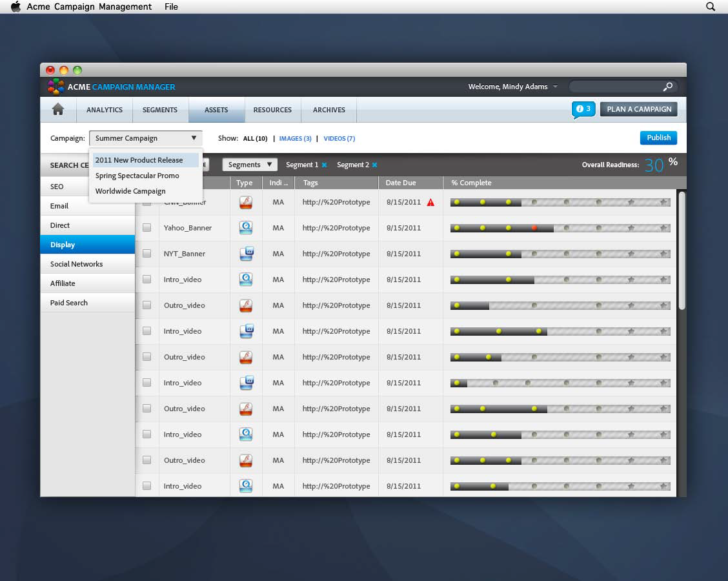Select Affiliate in the sidebar
This screenshot has width=728, height=581.
coord(88,283)
